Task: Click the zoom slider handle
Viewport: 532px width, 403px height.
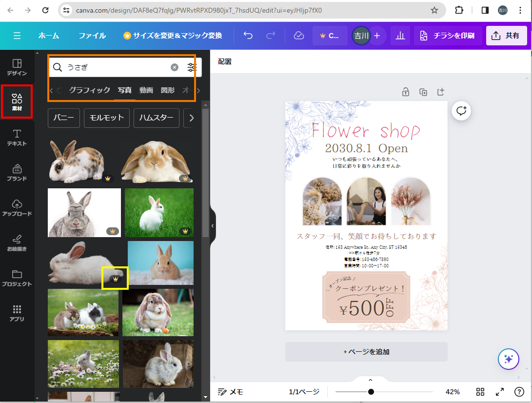Action: [x=371, y=392]
